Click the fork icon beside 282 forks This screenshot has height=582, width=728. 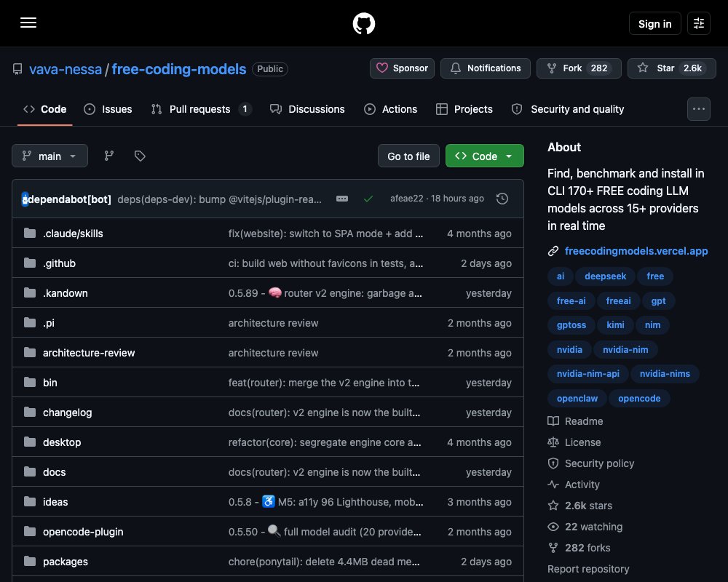click(x=553, y=548)
